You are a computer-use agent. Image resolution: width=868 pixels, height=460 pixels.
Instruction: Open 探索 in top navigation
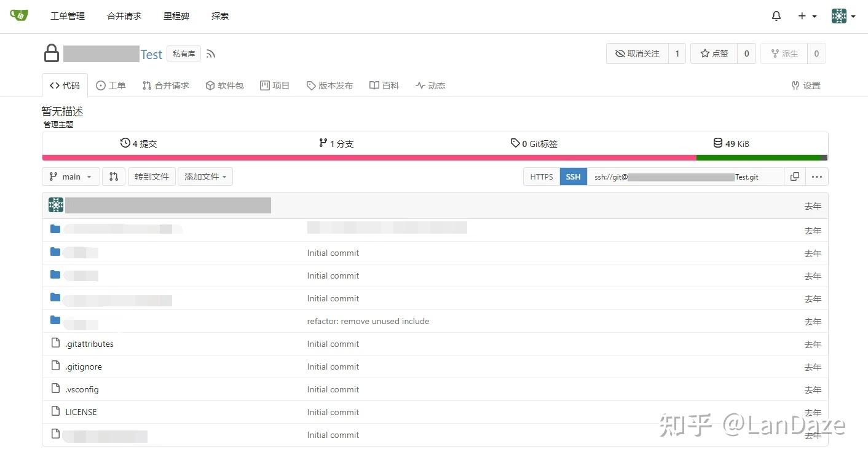[220, 16]
